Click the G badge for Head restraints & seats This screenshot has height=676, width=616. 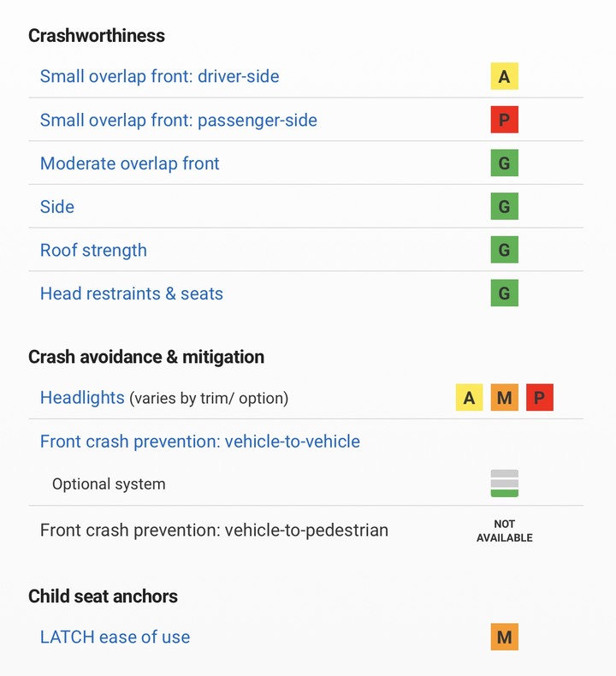(x=505, y=294)
